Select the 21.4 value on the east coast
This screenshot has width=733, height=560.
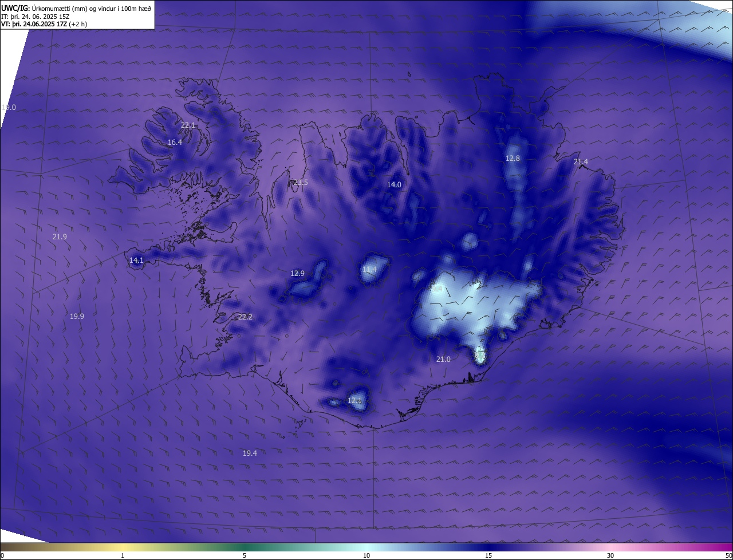pyautogui.click(x=581, y=162)
